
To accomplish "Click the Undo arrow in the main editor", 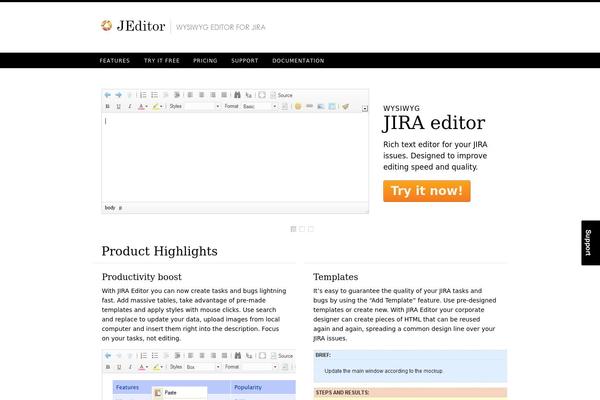I will [x=108, y=95].
